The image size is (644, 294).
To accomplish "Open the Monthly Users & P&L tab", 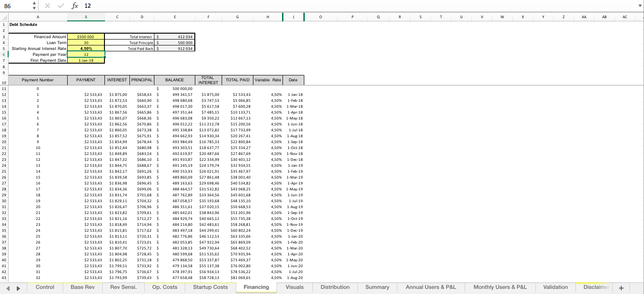I will click(x=500, y=287).
